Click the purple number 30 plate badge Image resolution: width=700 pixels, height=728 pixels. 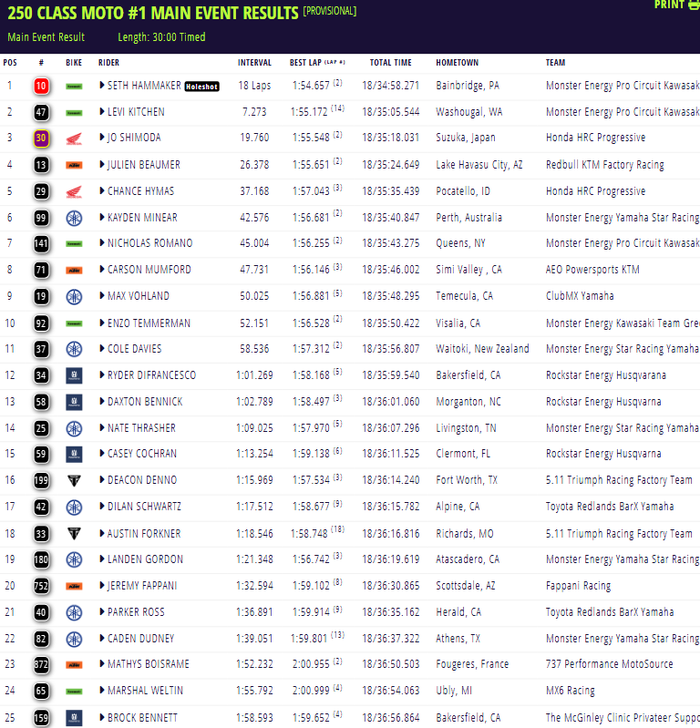tap(41, 138)
